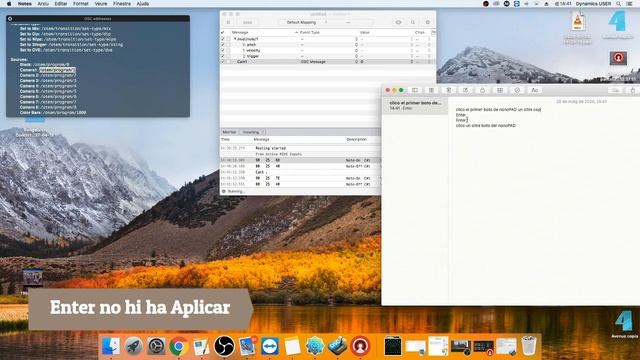This screenshot has height=360, width=640.
Task: Insert a table with Notes table icon
Action: coord(500,90)
